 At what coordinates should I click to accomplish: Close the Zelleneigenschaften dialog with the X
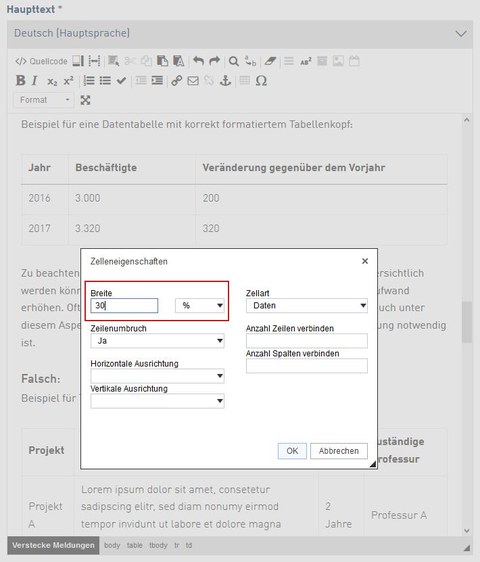tap(365, 261)
